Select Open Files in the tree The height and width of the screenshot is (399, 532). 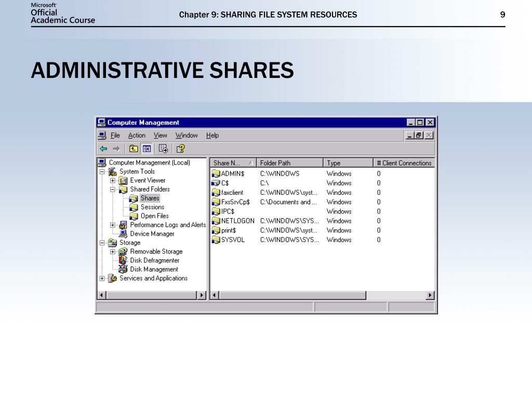pyautogui.click(x=155, y=216)
